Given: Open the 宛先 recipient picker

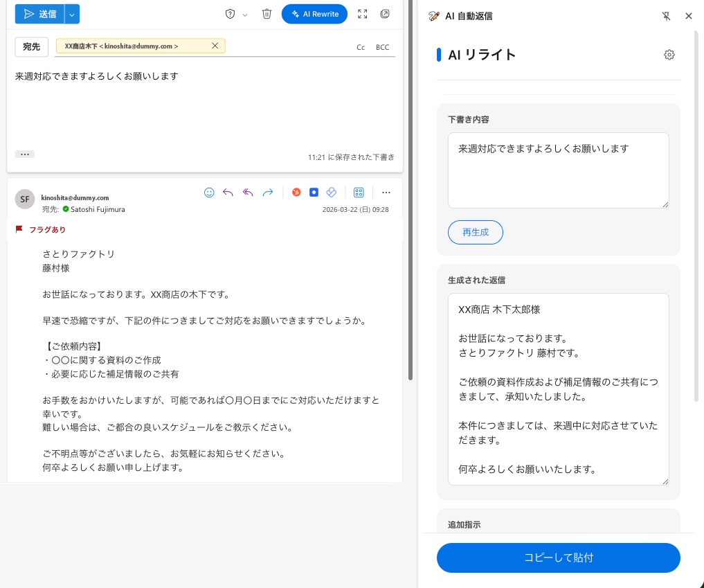Looking at the screenshot, I should click(x=31, y=46).
